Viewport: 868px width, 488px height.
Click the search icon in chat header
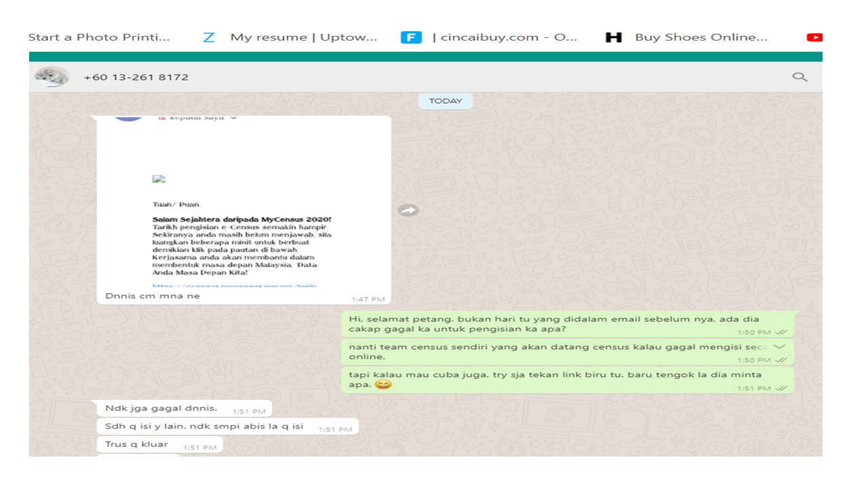click(x=800, y=77)
